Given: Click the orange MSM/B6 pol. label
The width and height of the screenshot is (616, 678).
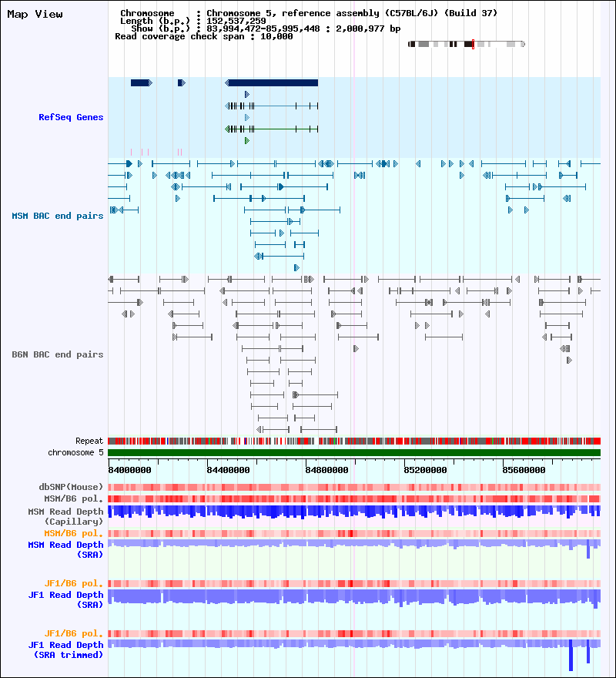Looking at the screenshot, I should tap(74, 533).
